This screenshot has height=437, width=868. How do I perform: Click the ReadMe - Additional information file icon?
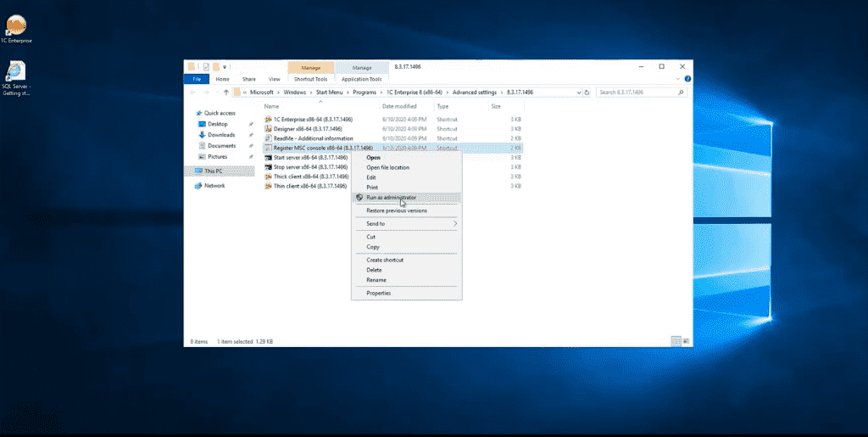pyautogui.click(x=269, y=138)
